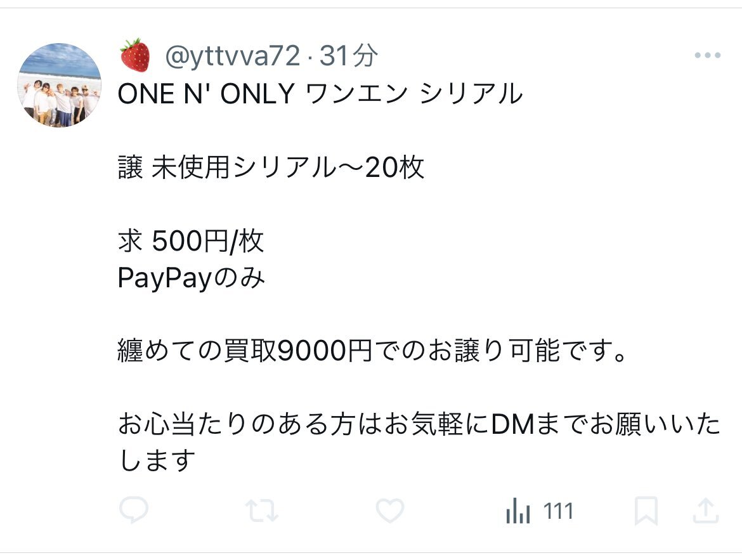Tap the share upload icon
The height and width of the screenshot is (560, 742).
(706, 511)
